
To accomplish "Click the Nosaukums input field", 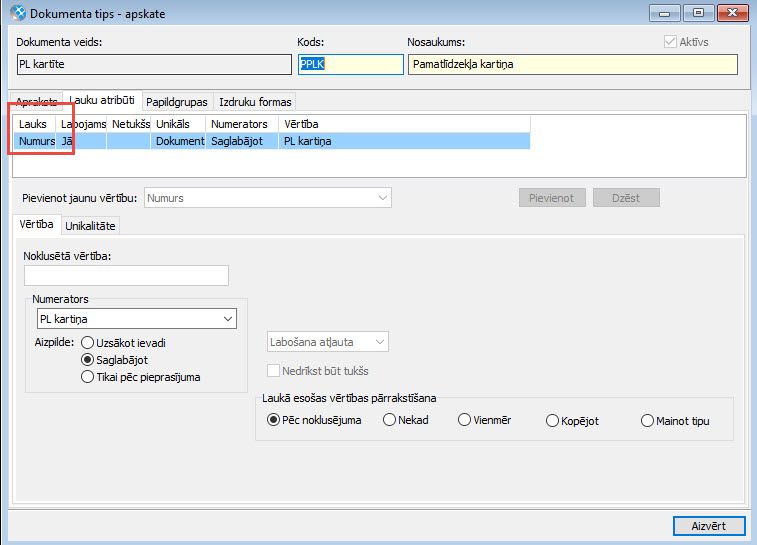I will coord(573,64).
